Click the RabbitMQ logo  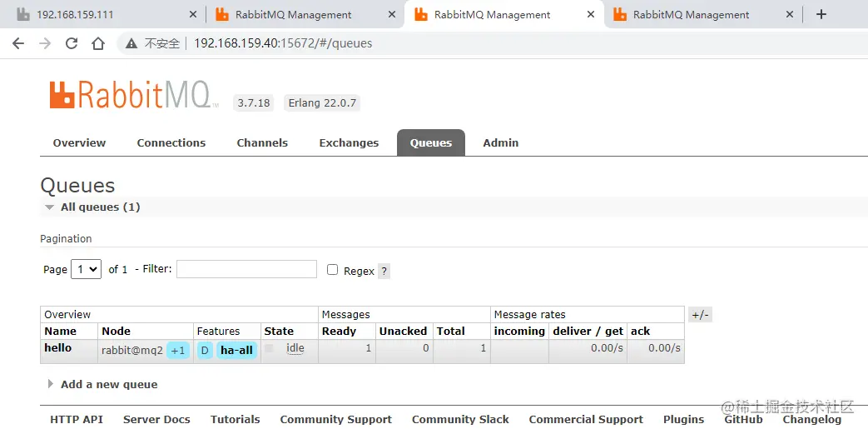133,95
